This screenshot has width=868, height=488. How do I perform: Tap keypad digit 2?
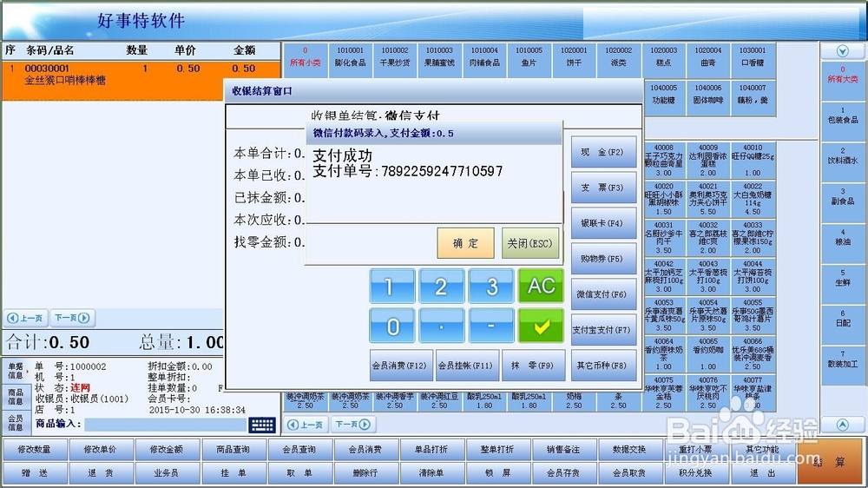tap(441, 286)
